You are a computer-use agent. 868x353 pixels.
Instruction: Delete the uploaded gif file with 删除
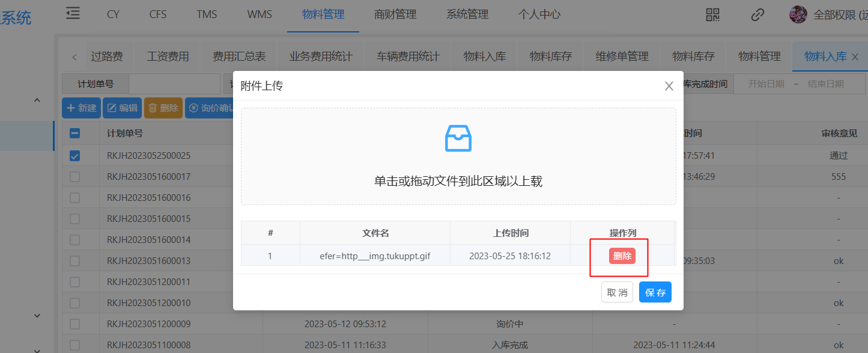(x=622, y=256)
